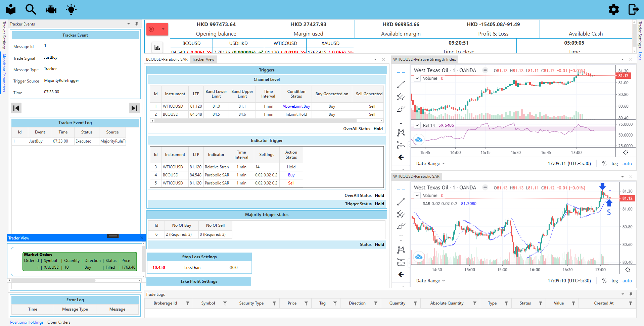Toggle West Texas Oil visibility in RSI chart
Image resolution: width=644 pixels, height=326 pixels.
coord(485,70)
